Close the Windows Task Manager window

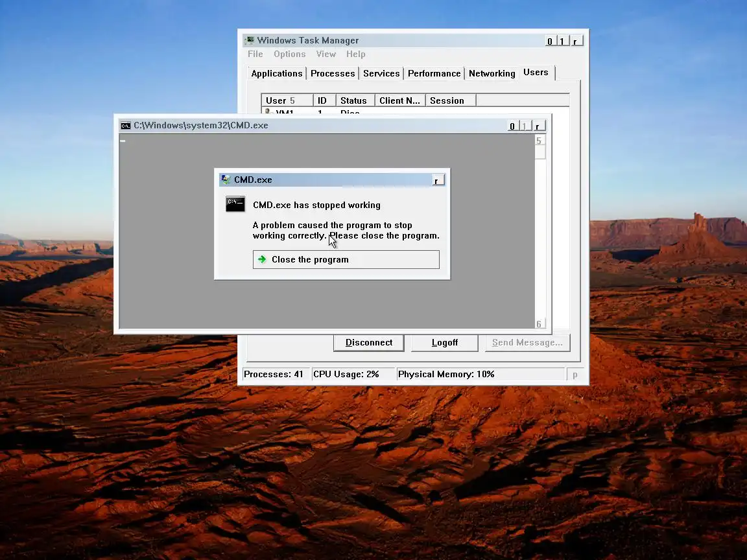(576, 41)
